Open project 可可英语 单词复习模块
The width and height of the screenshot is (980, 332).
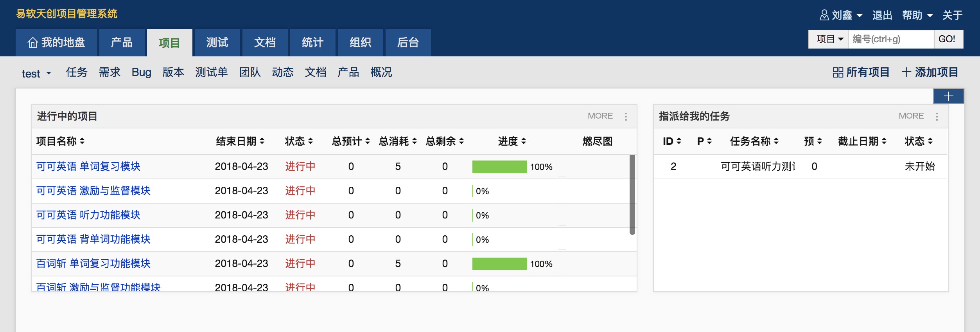(88, 166)
